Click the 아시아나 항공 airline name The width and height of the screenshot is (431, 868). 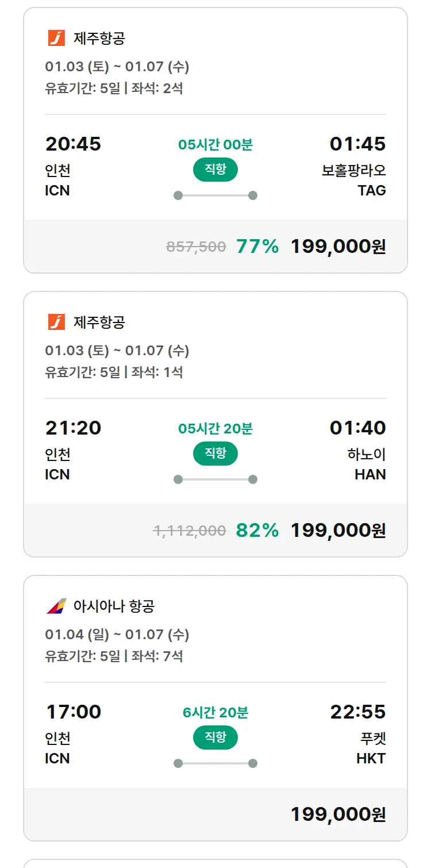114,606
